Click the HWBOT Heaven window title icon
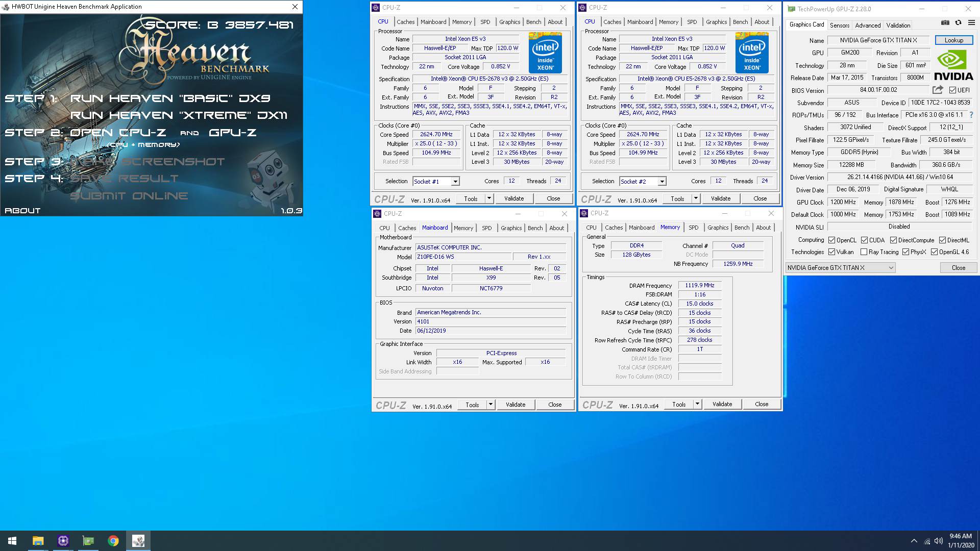Image resolution: width=980 pixels, height=551 pixels. [x=6, y=7]
